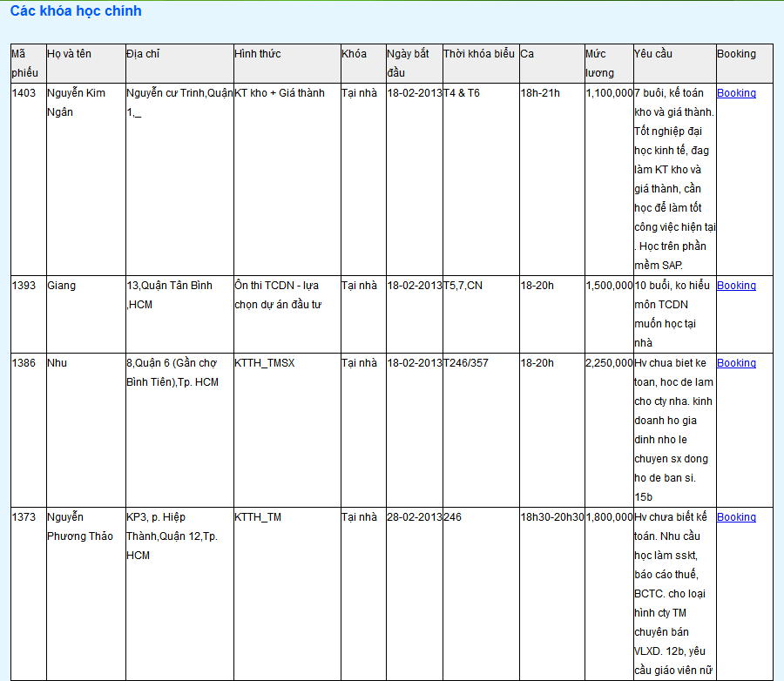The image size is (784, 681).
Task: Click the name 'Nguyễn Kim Ngân'
Action: 76,103
